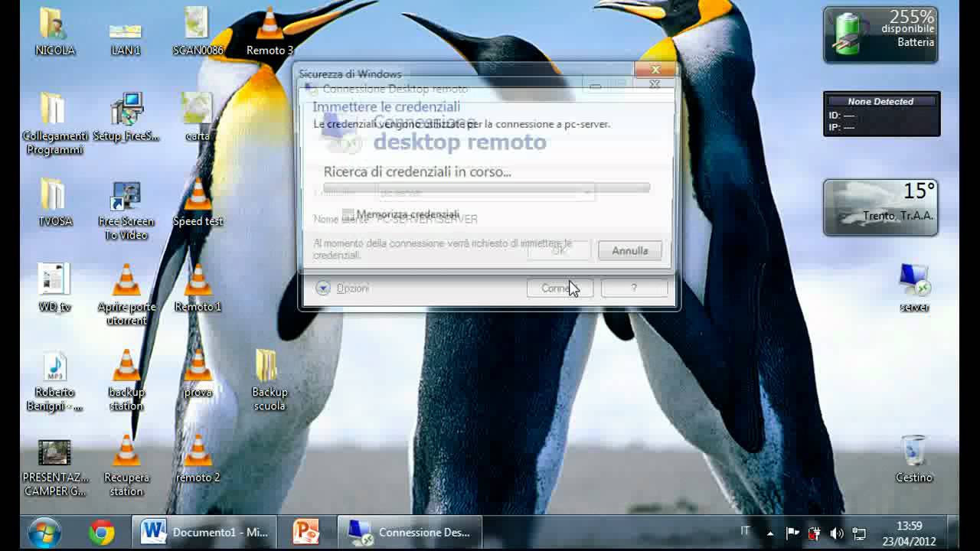Open the Aprire porte utorrent icon
The width and height of the screenshot is (980, 551).
[126, 295]
